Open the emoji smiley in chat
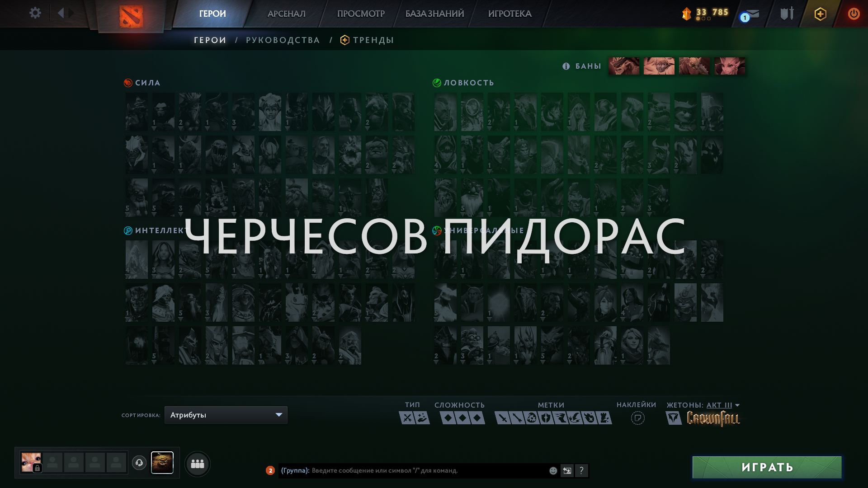This screenshot has width=868, height=488. 553,470
